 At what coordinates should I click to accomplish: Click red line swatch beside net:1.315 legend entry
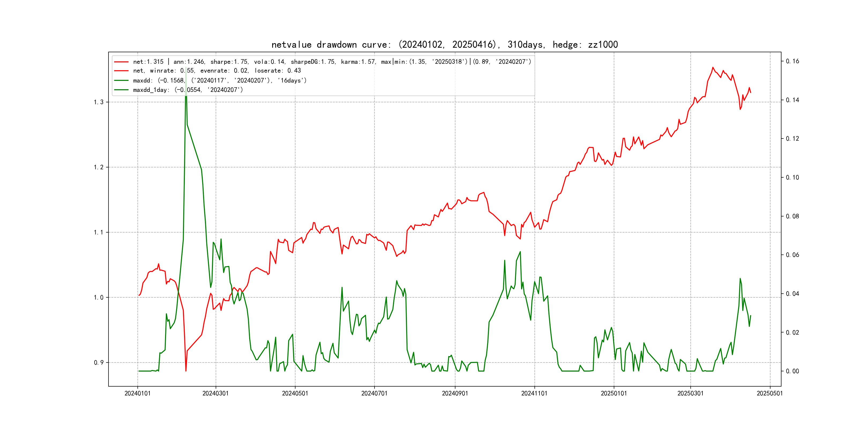tap(121, 62)
